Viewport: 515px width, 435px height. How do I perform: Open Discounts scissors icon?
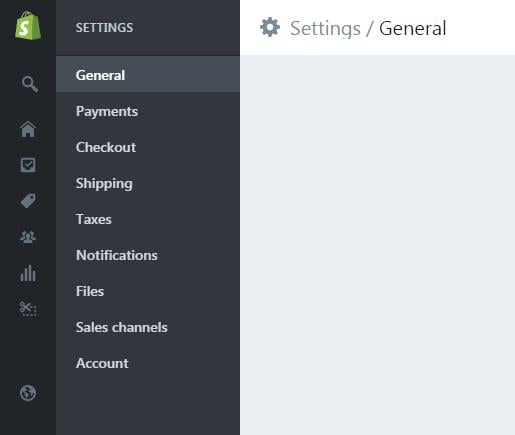tap(28, 308)
